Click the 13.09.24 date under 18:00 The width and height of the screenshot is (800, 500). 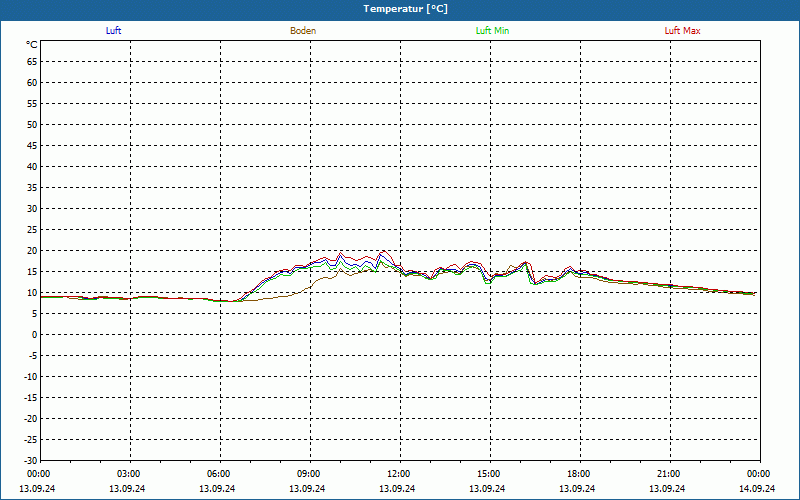[577, 488]
